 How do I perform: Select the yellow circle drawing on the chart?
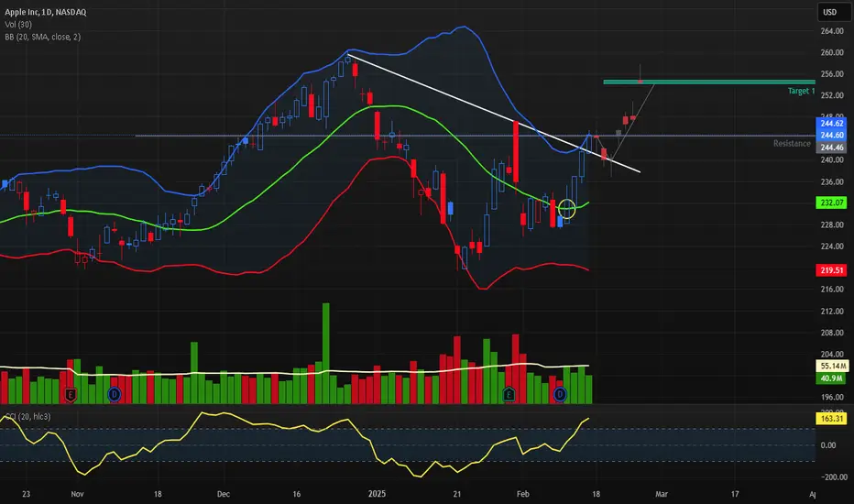tap(567, 208)
